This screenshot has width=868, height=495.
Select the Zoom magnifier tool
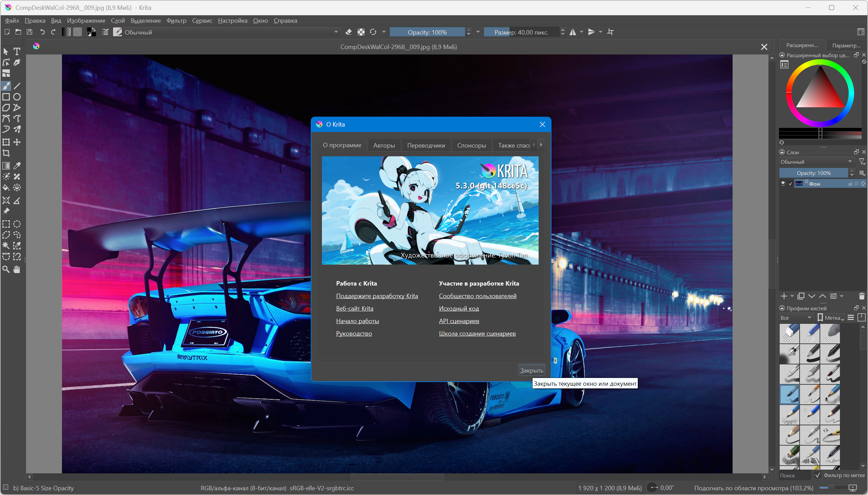[6, 270]
